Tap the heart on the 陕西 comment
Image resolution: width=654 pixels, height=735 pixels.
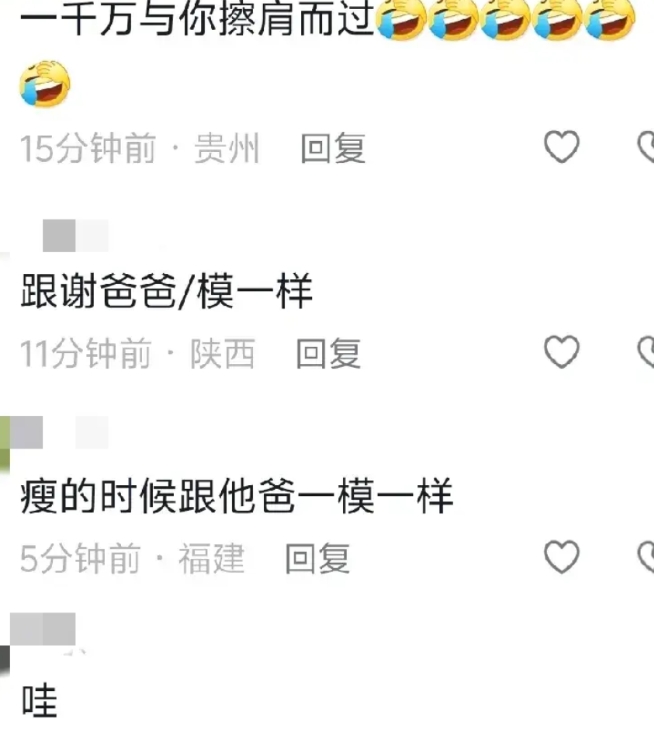[562, 352]
